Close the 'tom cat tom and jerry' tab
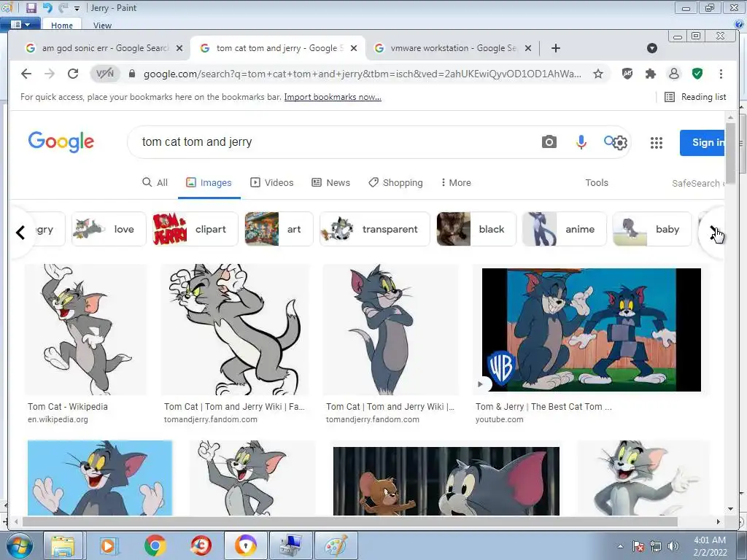Image resolution: width=747 pixels, height=560 pixels. pos(354,48)
